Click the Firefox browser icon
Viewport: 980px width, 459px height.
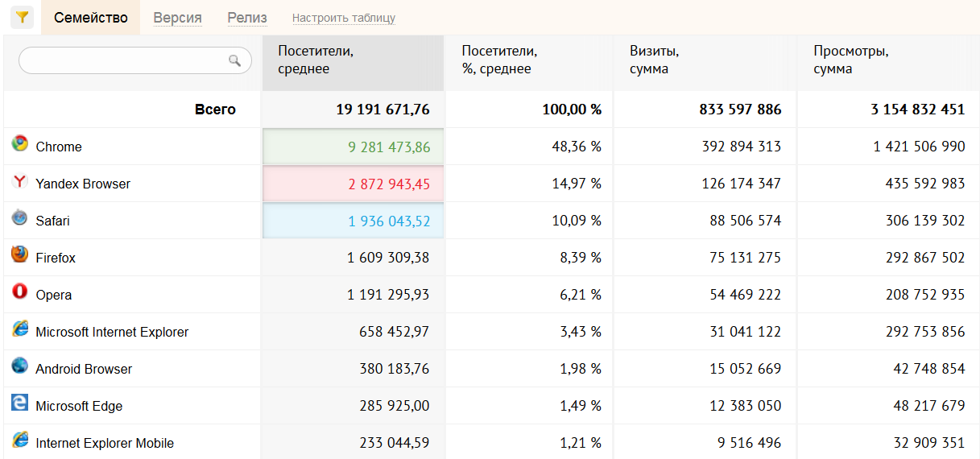pyautogui.click(x=20, y=255)
